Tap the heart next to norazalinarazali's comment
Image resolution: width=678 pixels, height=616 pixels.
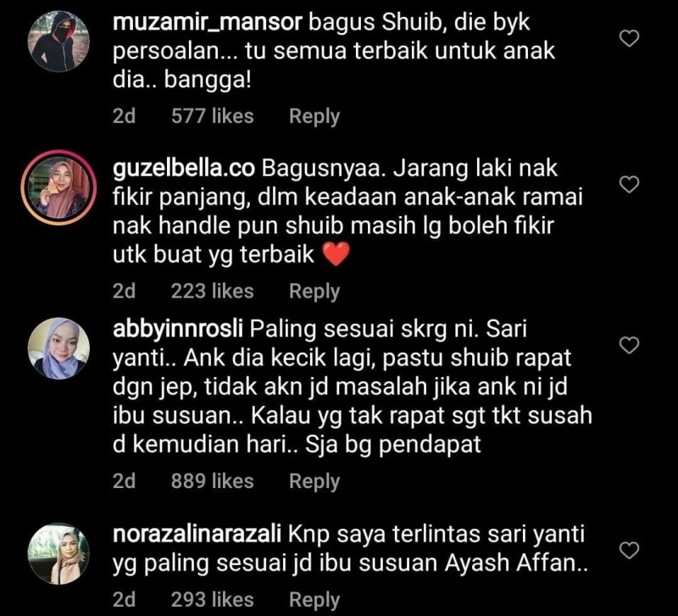pyautogui.click(x=629, y=551)
